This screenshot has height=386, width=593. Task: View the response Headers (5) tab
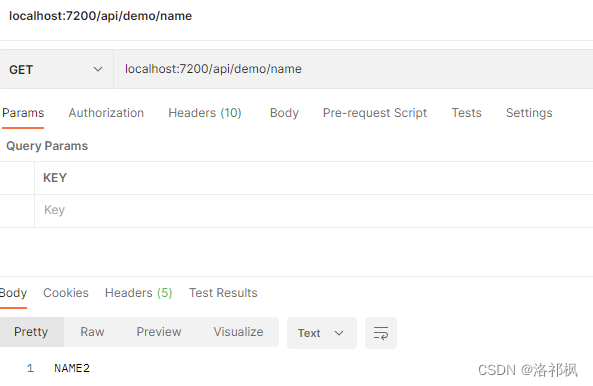(138, 293)
